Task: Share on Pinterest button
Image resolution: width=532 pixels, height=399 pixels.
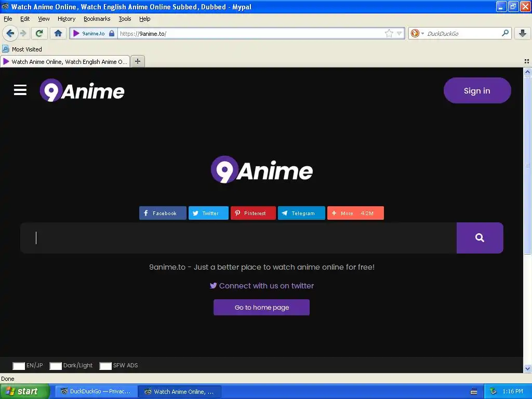Action: point(253,213)
